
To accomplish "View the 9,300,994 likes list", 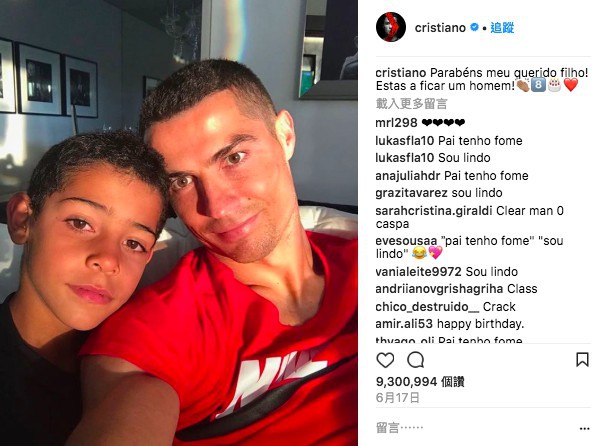I will (x=420, y=382).
